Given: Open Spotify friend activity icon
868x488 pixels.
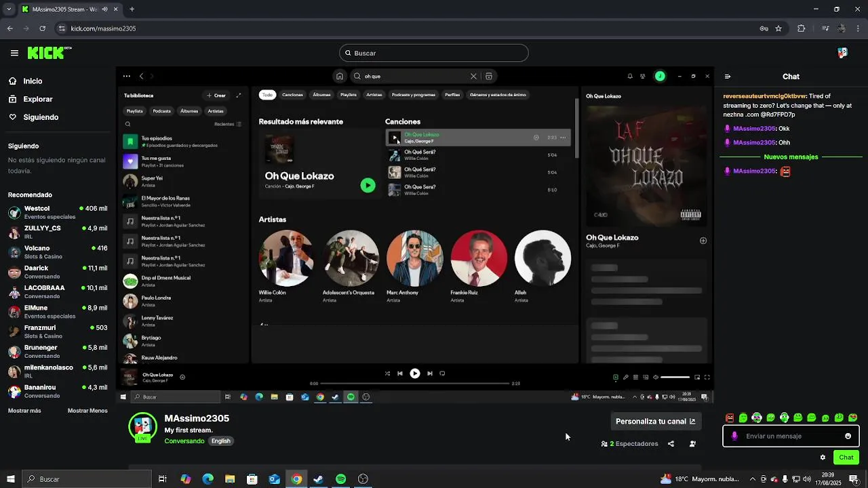Looking at the screenshot, I should (643, 77).
